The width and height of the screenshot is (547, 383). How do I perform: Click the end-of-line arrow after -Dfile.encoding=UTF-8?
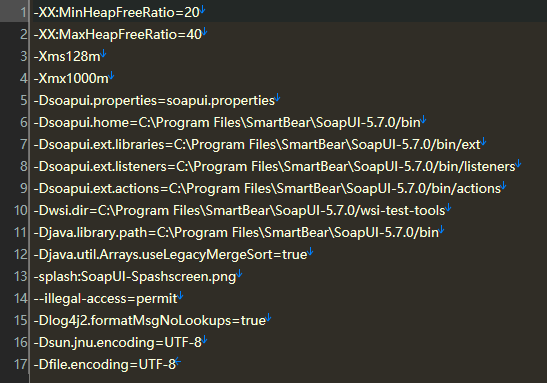[178, 361]
